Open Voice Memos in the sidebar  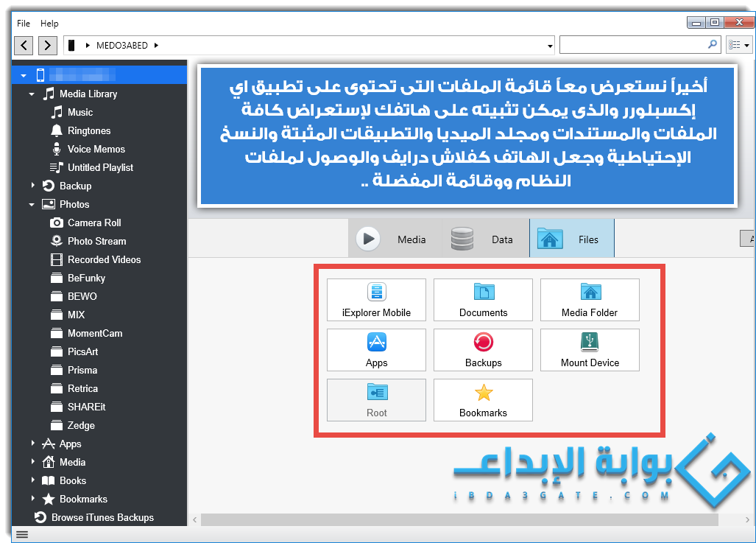[96, 149]
